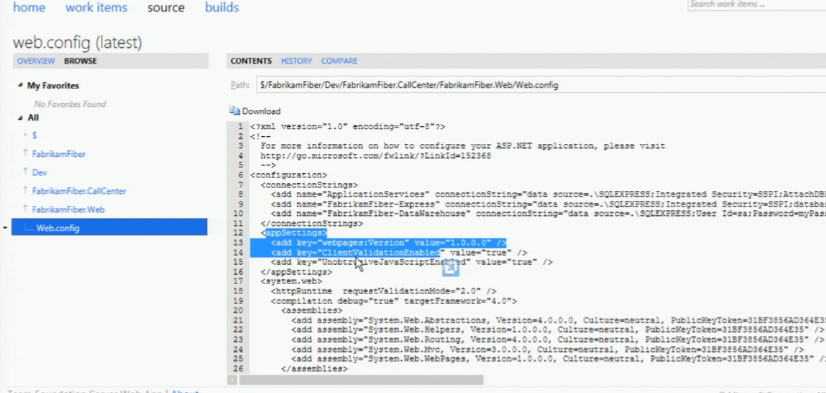Viewport: 826px width, 393px height.
Task: Click httpRuntime requestValidationMode line
Action: [384, 291]
